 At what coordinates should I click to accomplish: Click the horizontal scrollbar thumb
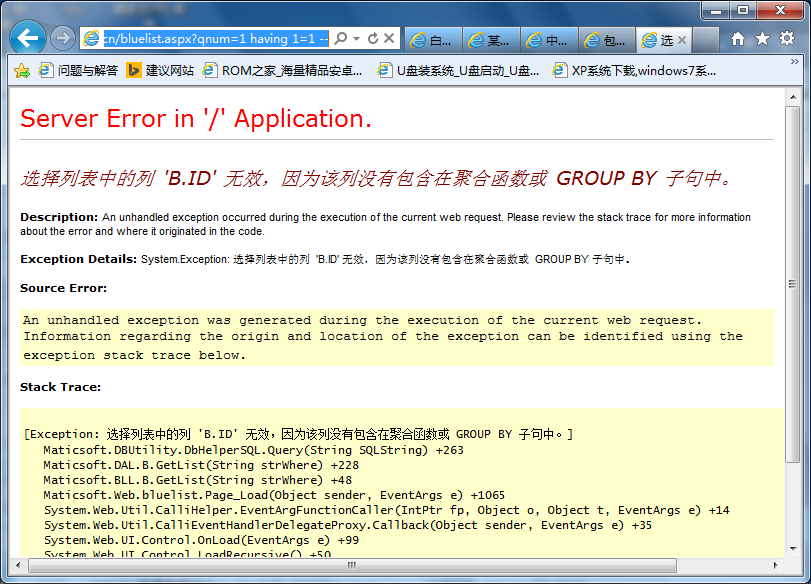pyautogui.click(x=352, y=565)
